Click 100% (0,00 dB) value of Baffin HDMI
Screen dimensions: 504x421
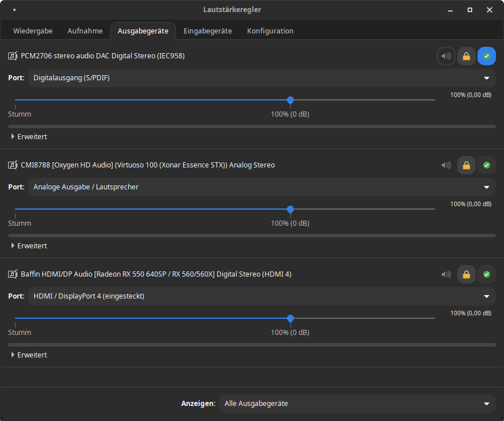(x=471, y=313)
